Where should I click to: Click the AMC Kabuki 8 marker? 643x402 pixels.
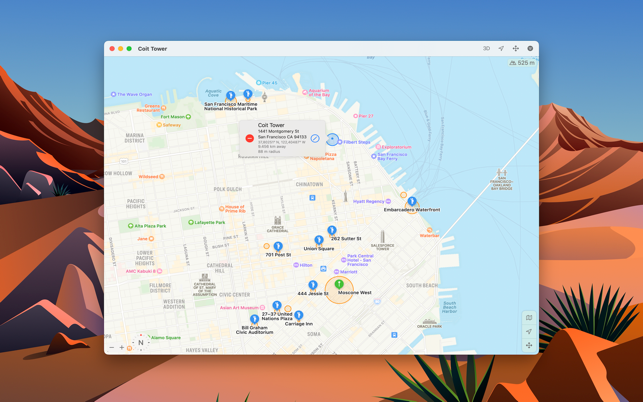[160, 271]
